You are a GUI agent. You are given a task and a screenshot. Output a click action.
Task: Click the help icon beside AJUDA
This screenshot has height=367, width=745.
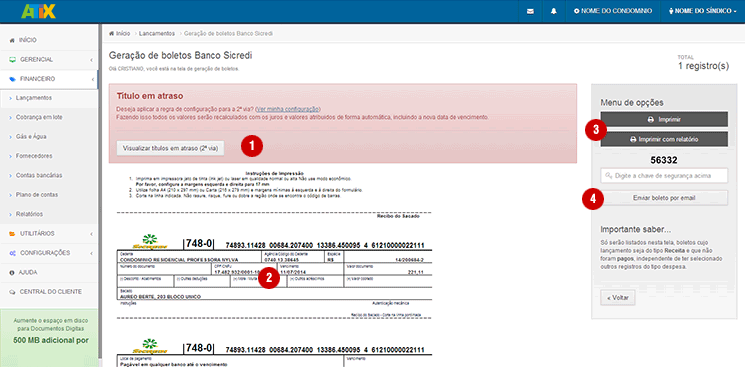(x=12, y=272)
